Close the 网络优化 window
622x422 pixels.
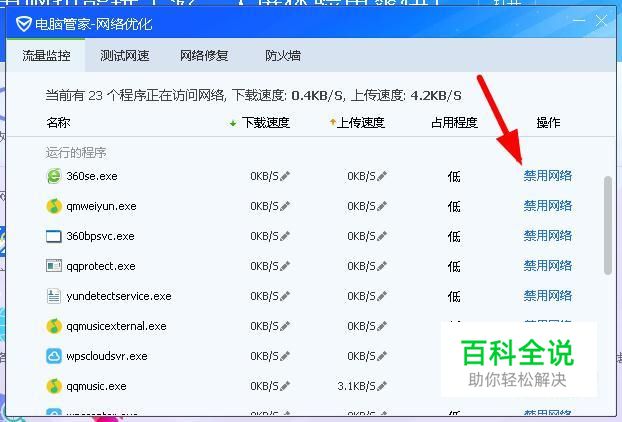[601, 20]
